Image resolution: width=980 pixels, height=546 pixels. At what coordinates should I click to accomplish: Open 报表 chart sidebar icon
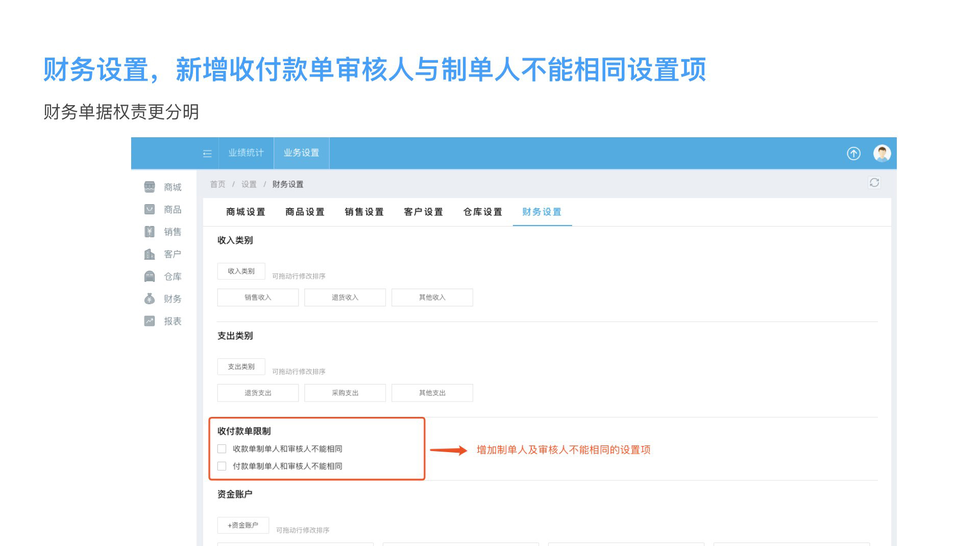click(x=150, y=321)
